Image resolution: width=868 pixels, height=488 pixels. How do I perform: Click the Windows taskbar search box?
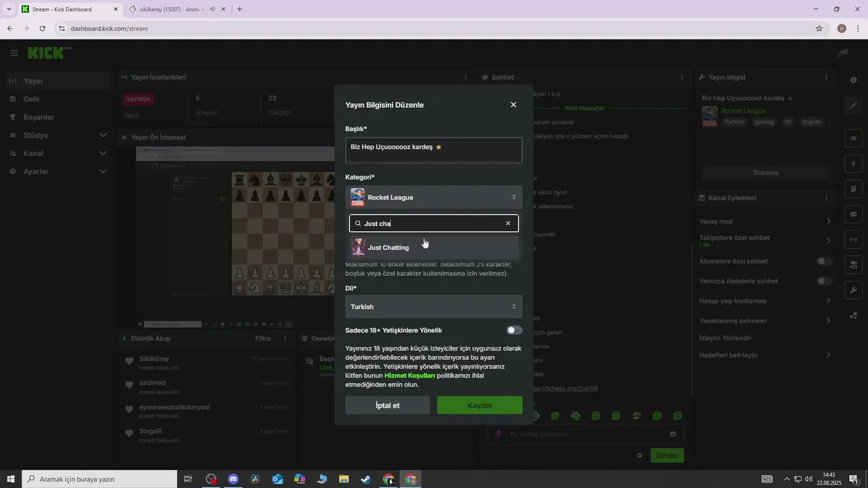pyautogui.click(x=100, y=479)
